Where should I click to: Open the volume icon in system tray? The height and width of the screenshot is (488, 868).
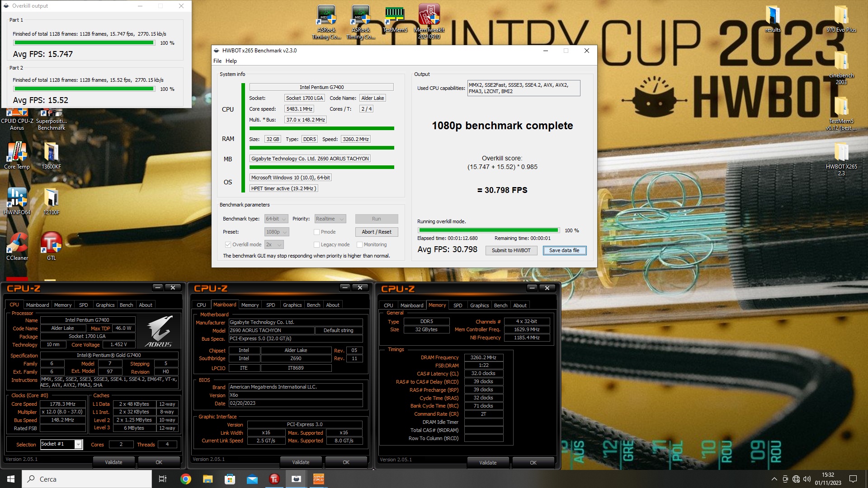(x=807, y=479)
